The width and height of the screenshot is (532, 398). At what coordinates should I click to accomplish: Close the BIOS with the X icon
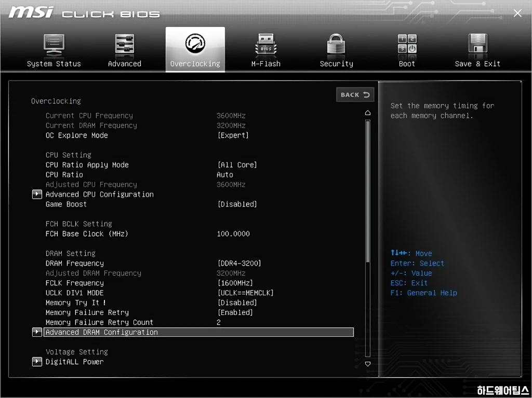pos(517,13)
